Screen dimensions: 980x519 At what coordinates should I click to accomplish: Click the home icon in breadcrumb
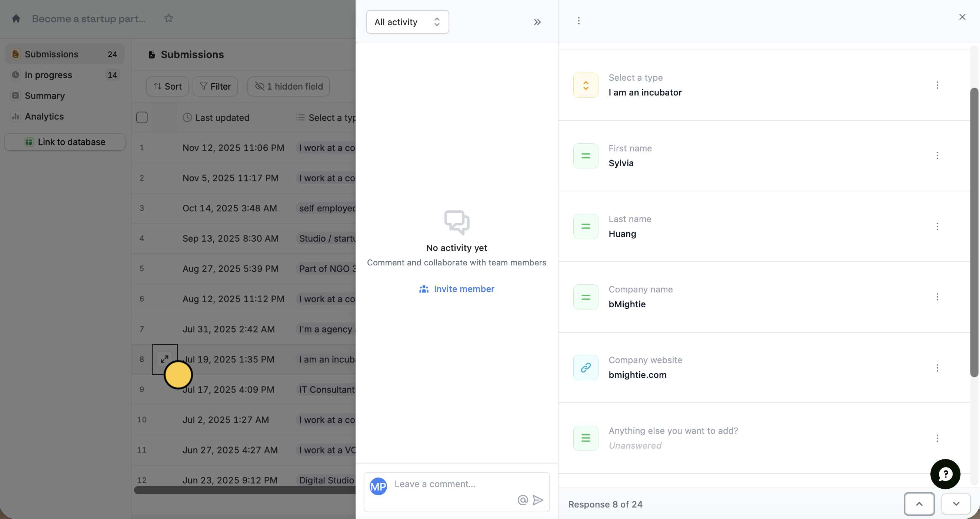coord(16,18)
